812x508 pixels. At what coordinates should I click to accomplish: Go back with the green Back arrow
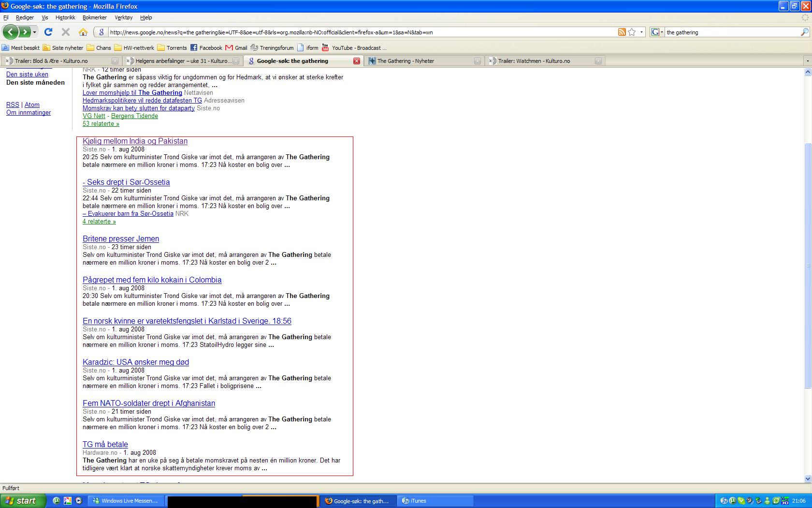(x=11, y=32)
